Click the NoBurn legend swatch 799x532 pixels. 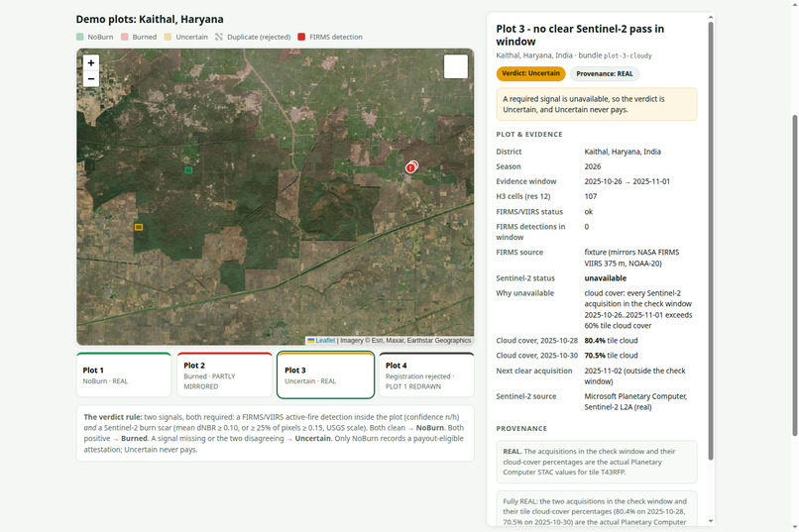[x=80, y=37]
